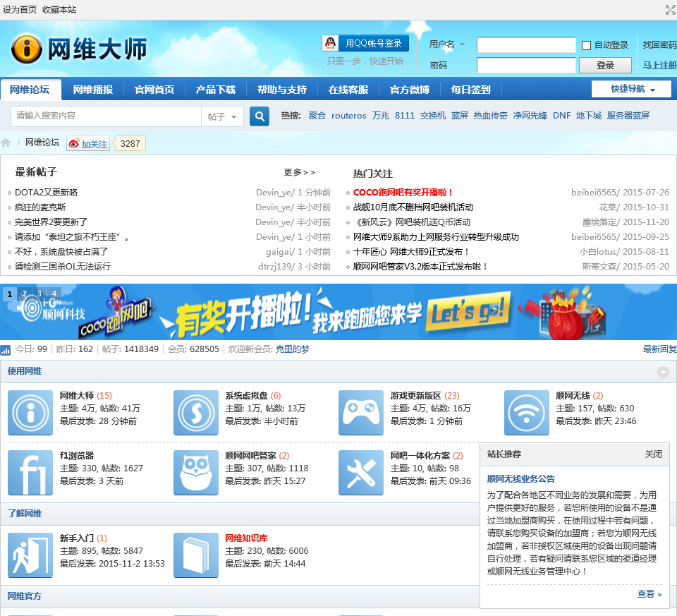Open 十年匠心 网维大师9正式发布 topic
Screen dimensions: 677x616
pos(411,252)
